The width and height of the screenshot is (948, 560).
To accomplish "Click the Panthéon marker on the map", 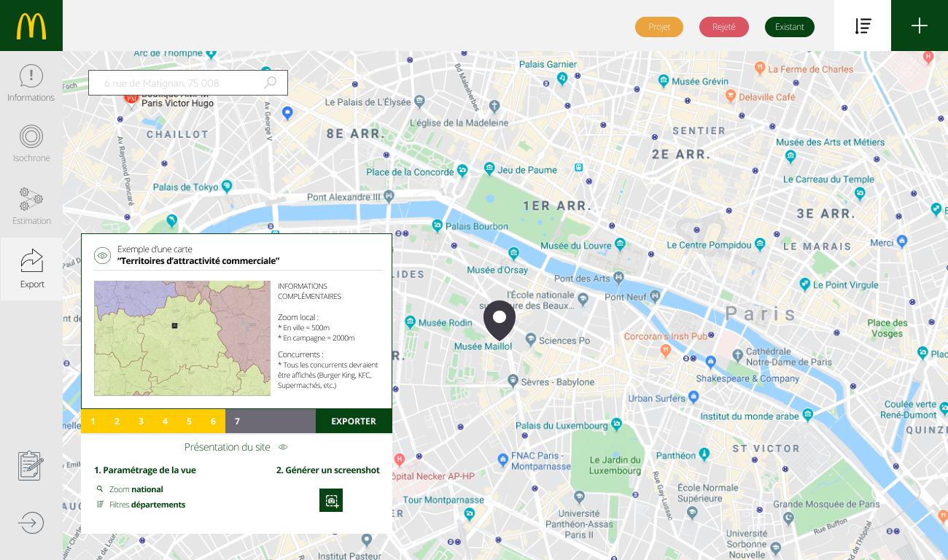I will 704,454.
